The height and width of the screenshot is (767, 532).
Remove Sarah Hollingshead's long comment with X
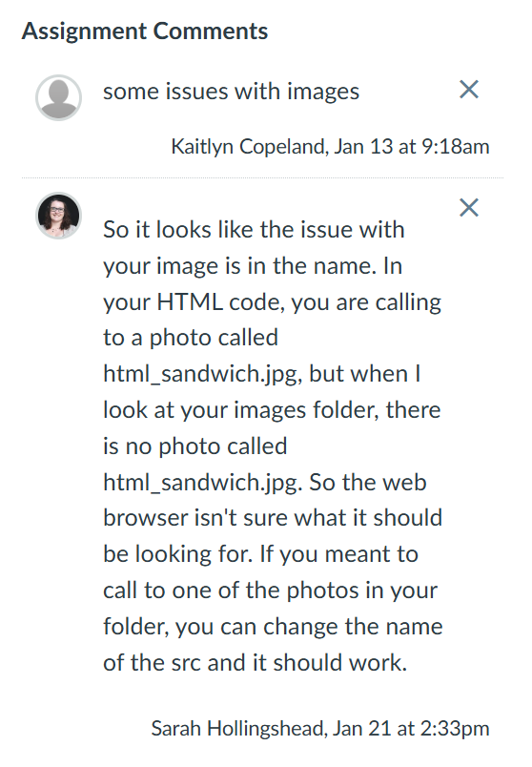(469, 207)
